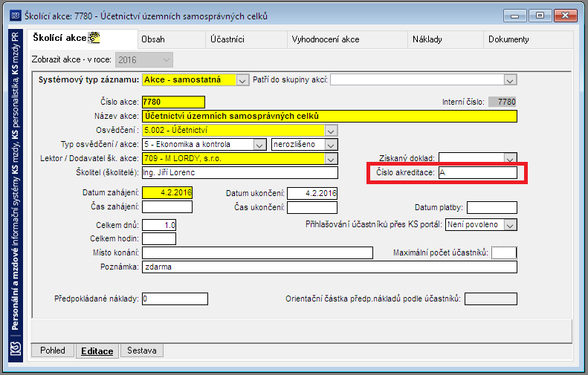Click the Školitel field Ing. Jiří Lorenc
The width and height of the screenshot is (588, 375).
[x=240, y=173]
